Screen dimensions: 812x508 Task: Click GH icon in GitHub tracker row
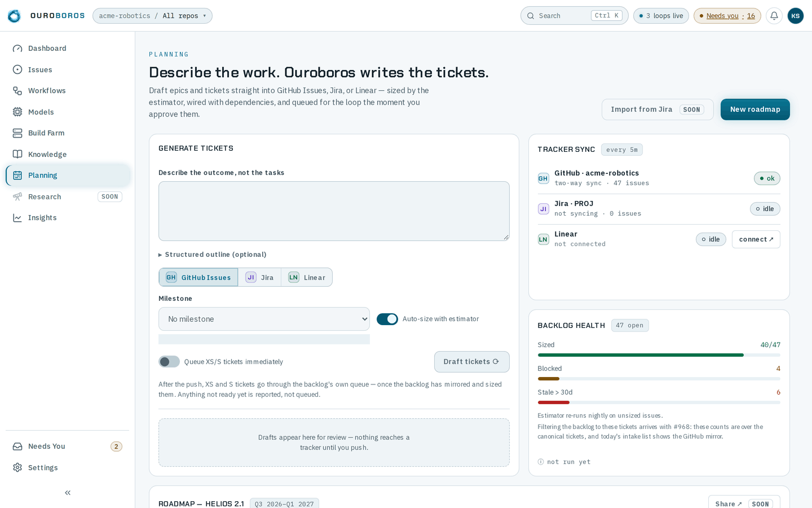(x=543, y=178)
